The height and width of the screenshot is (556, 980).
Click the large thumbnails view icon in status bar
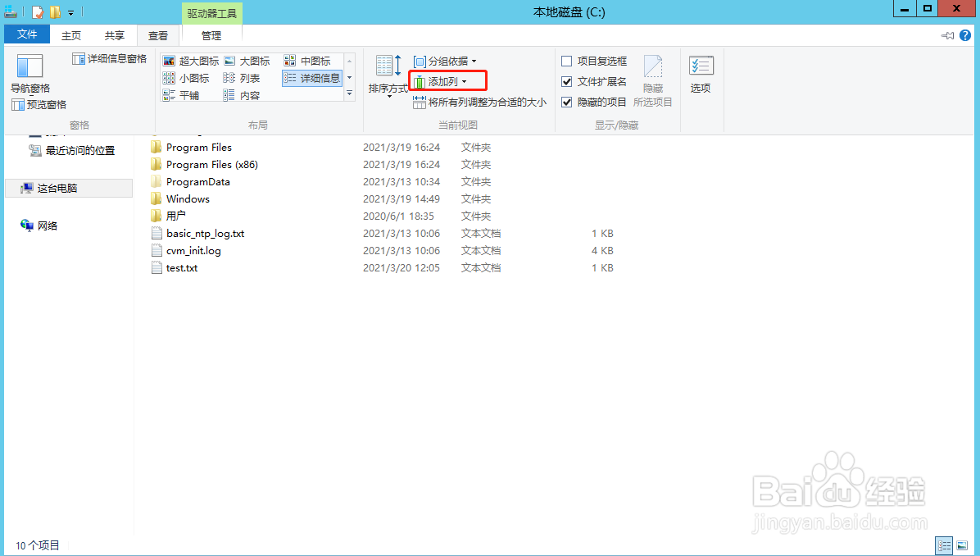pyautogui.click(x=963, y=545)
